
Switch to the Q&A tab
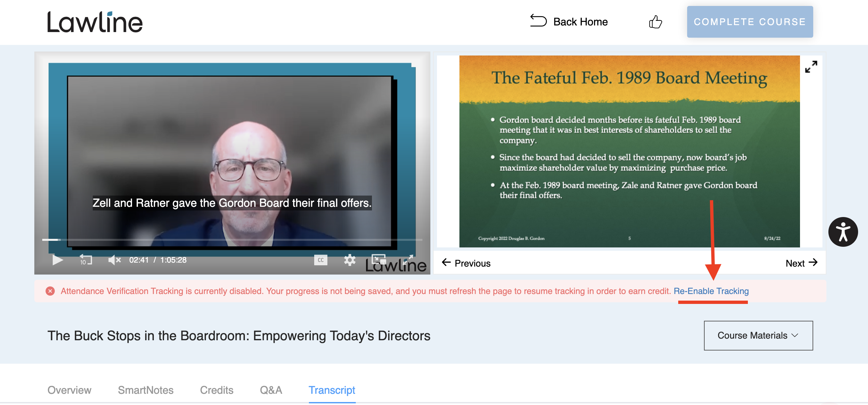(x=271, y=390)
